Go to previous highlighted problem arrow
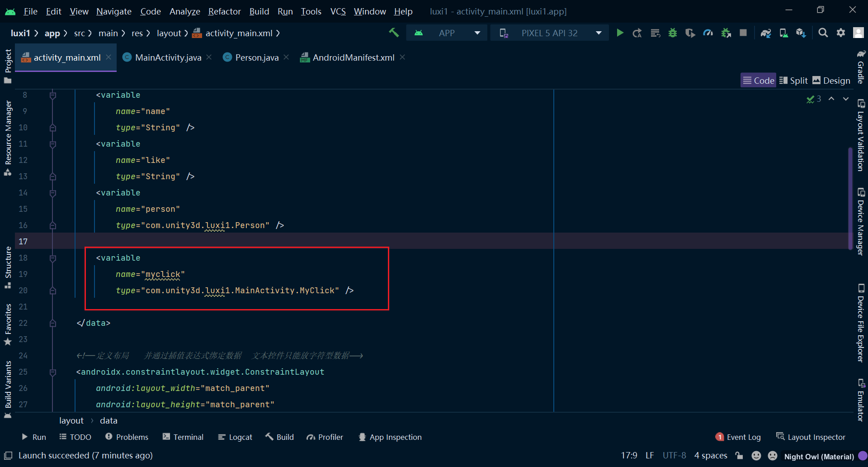 [831, 99]
